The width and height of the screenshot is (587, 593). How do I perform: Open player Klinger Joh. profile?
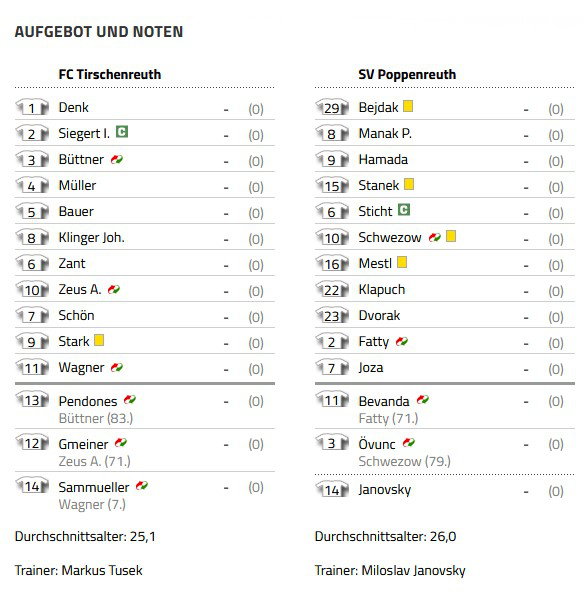(91, 238)
